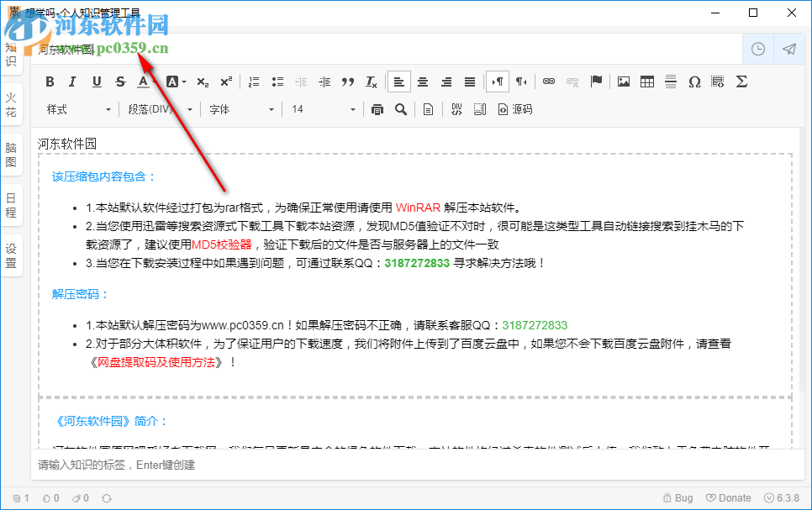Viewport: 812px width, 510px height.
Task: Insert a table
Action: 646,81
